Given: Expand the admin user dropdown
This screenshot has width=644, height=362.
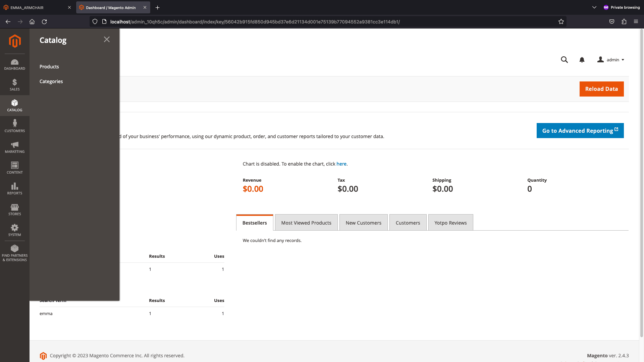Looking at the screenshot, I should [x=612, y=60].
